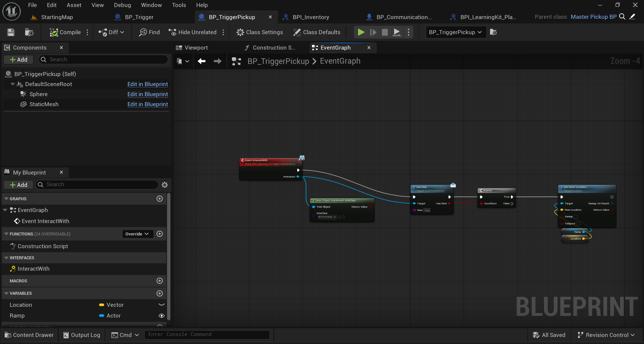Open Class Defaults
This screenshot has height=344, width=644.
(317, 32)
